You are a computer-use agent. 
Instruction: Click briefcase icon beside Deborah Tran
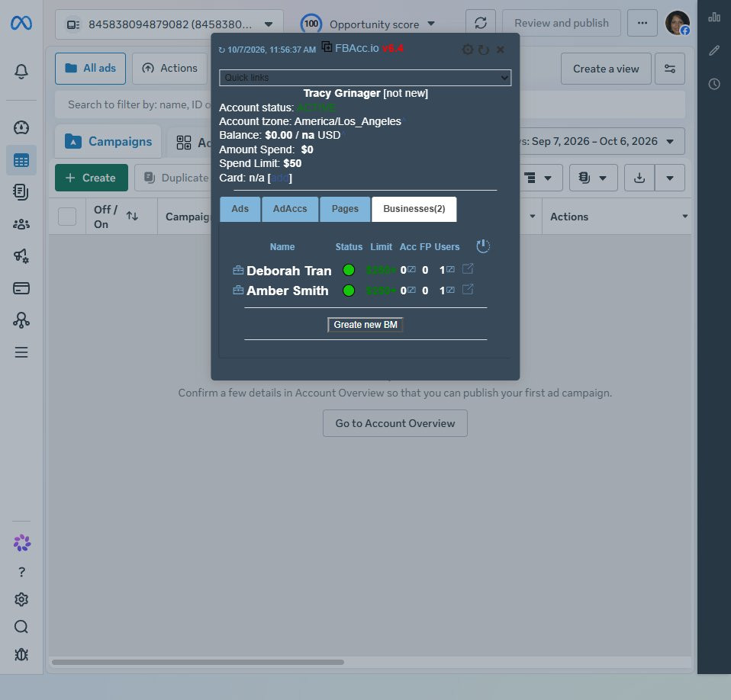(238, 270)
